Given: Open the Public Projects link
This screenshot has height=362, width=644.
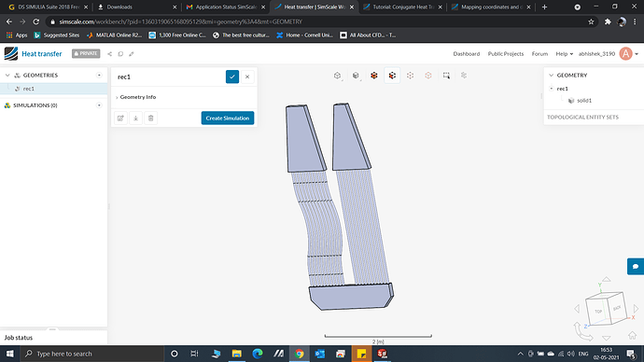Looking at the screenshot, I should [x=506, y=54].
